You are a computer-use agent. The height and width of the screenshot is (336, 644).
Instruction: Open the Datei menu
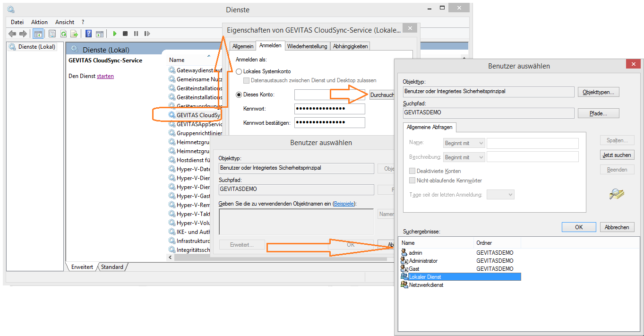(x=17, y=22)
